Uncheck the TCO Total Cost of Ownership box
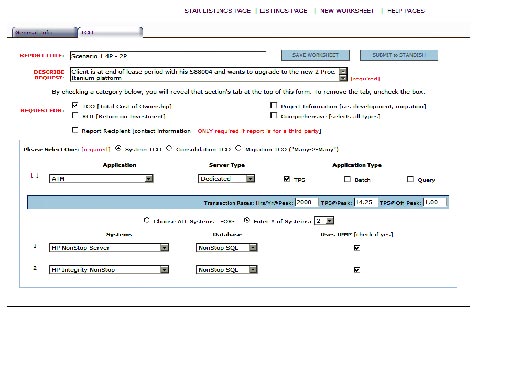This screenshot has height=384, width=512. 75,105
